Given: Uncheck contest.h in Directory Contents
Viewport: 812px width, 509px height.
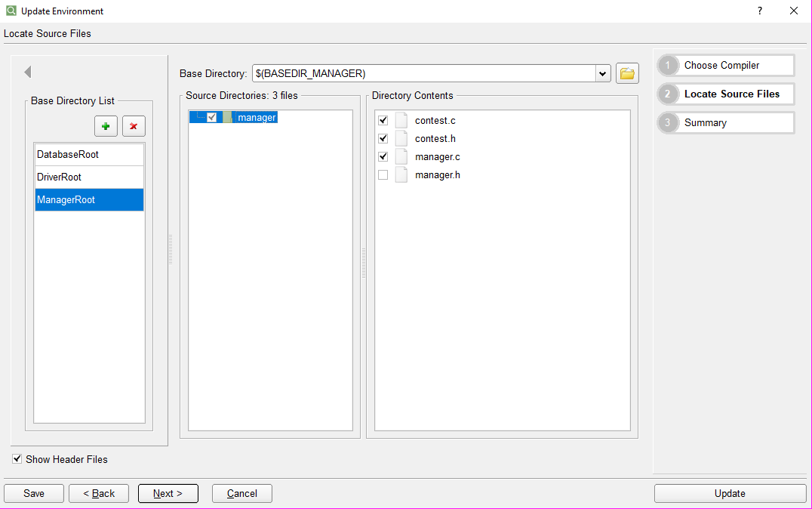Looking at the screenshot, I should tap(383, 138).
